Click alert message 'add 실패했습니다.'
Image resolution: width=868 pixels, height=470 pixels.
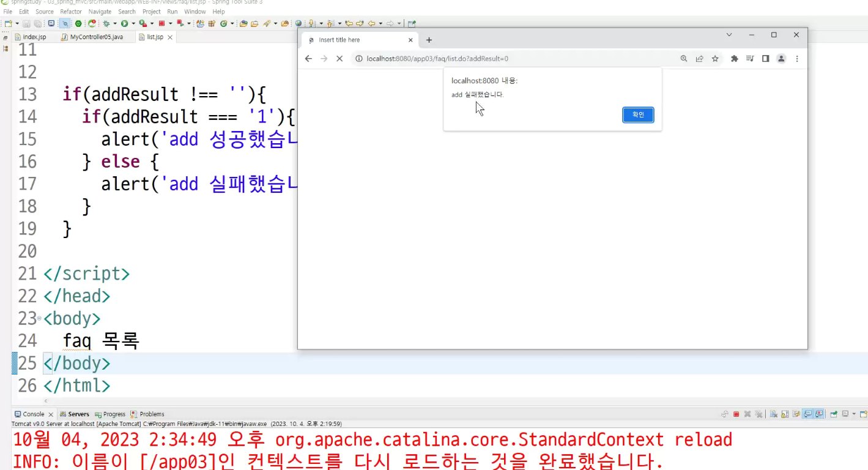(x=478, y=95)
